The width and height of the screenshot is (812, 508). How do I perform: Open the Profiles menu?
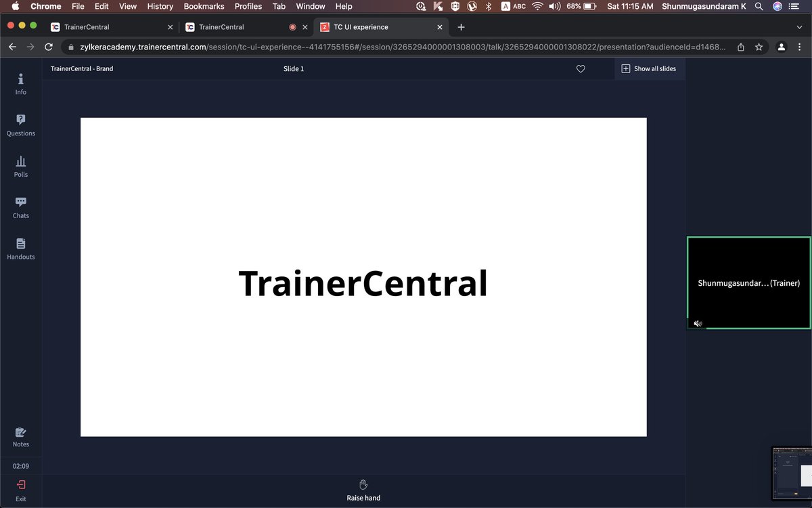tap(248, 6)
